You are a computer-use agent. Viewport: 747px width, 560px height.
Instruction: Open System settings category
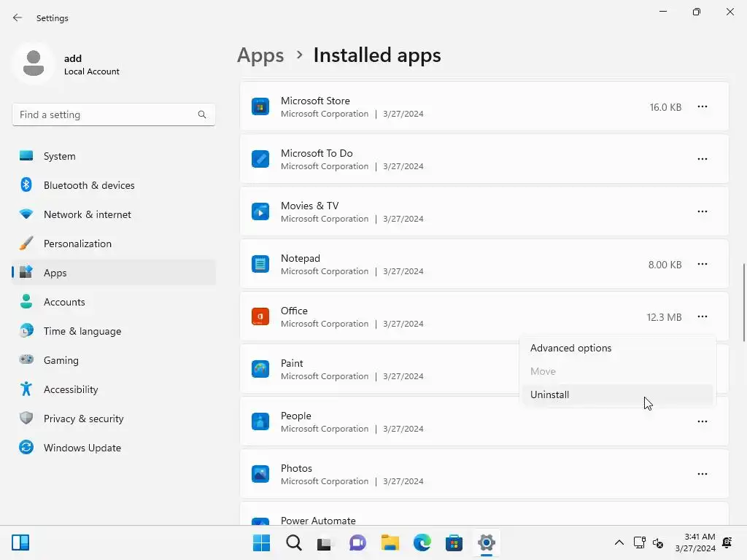click(x=114, y=156)
